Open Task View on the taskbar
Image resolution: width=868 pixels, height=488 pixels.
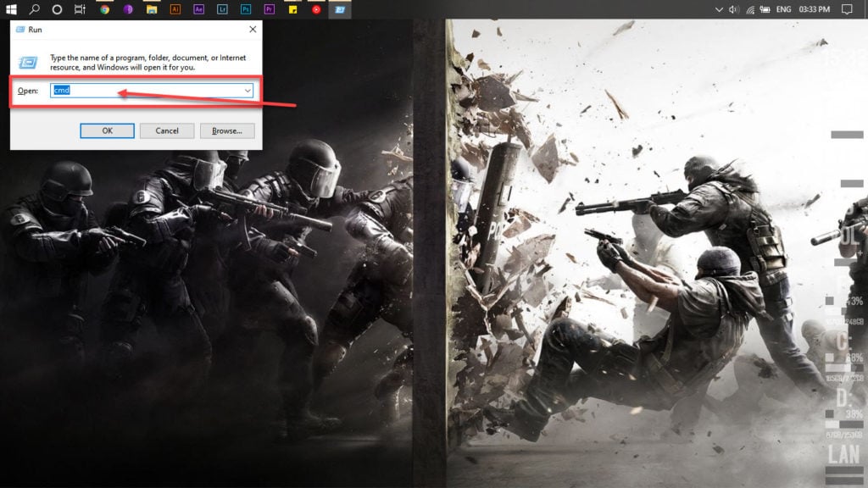point(81,9)
